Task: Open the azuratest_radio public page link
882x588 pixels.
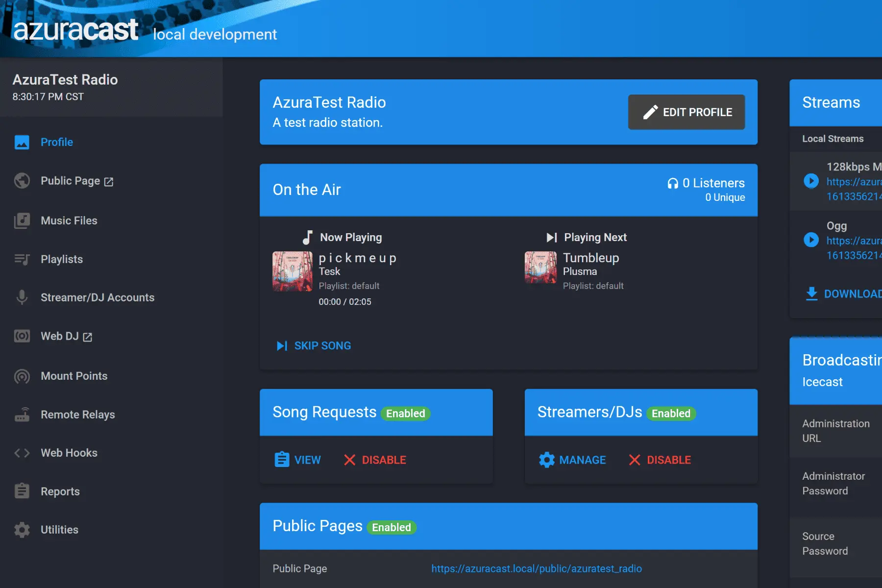Action: [537, 568]
